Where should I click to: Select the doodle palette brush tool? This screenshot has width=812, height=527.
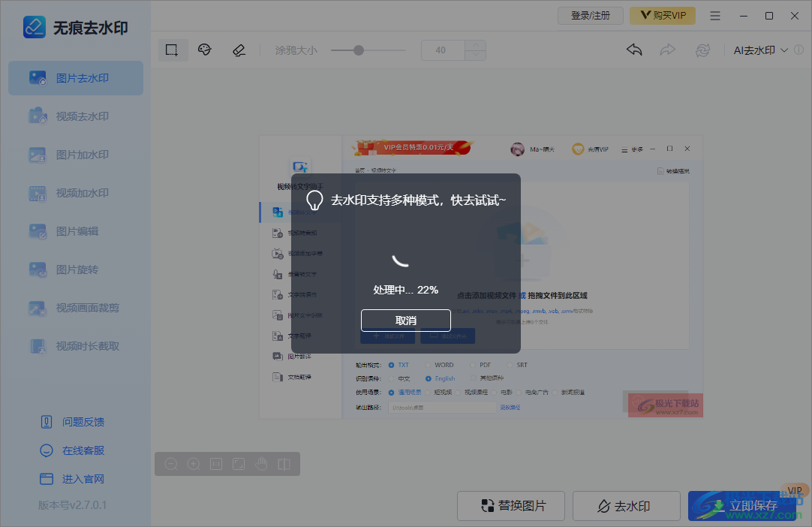pyautogui.click(x=205, y=50)
